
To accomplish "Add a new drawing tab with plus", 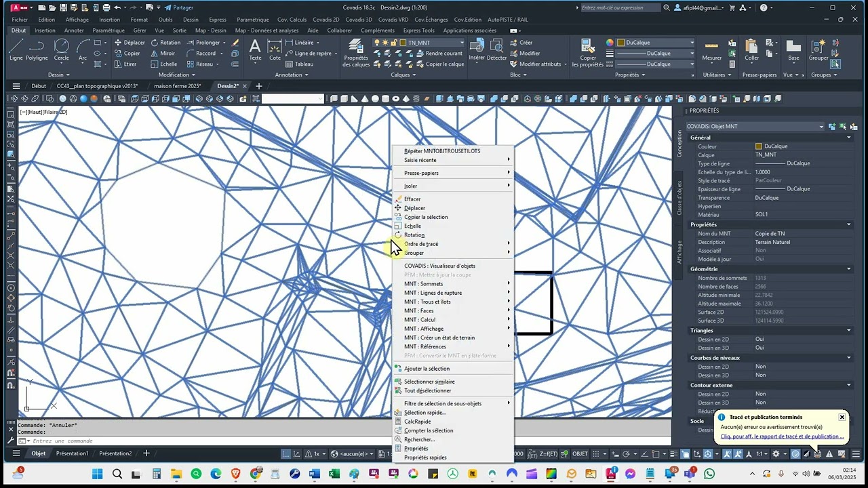I will (x=258, y=86).
